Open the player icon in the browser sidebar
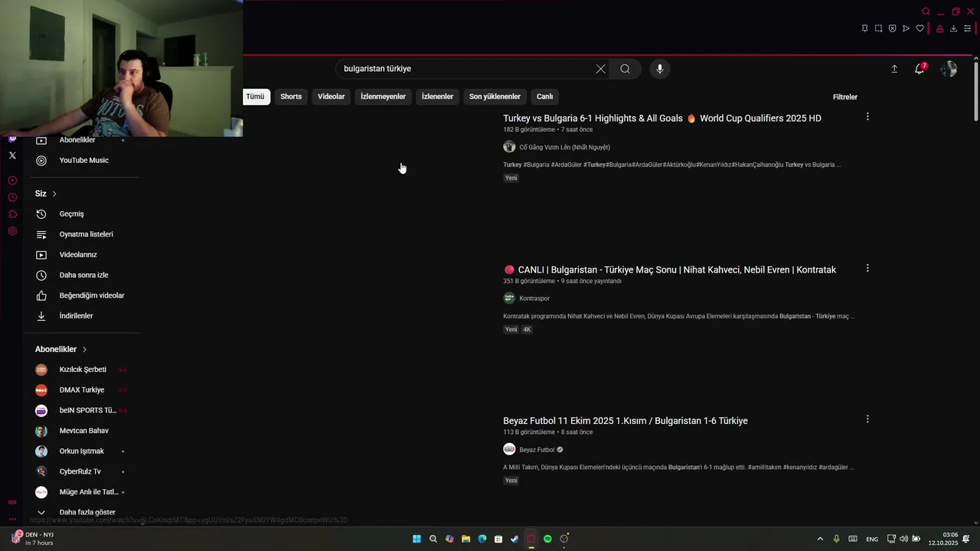This screenshot has height=551, width=980. coord(12,181)
